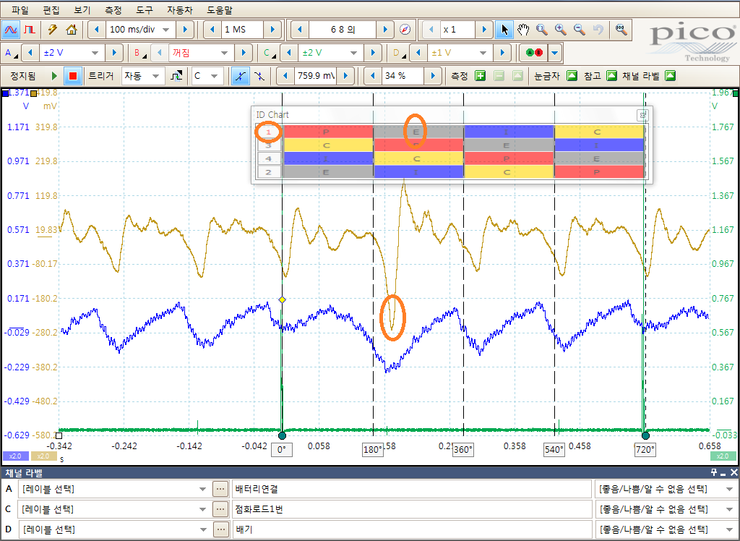The image size is (740, 541).
Task: Click the zoom to full view icon
Action: (621, 30)
